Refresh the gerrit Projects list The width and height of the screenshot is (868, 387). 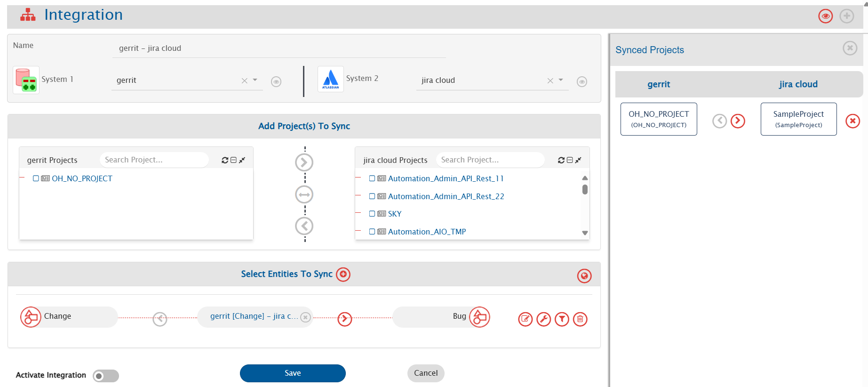[x=225, y=160]
